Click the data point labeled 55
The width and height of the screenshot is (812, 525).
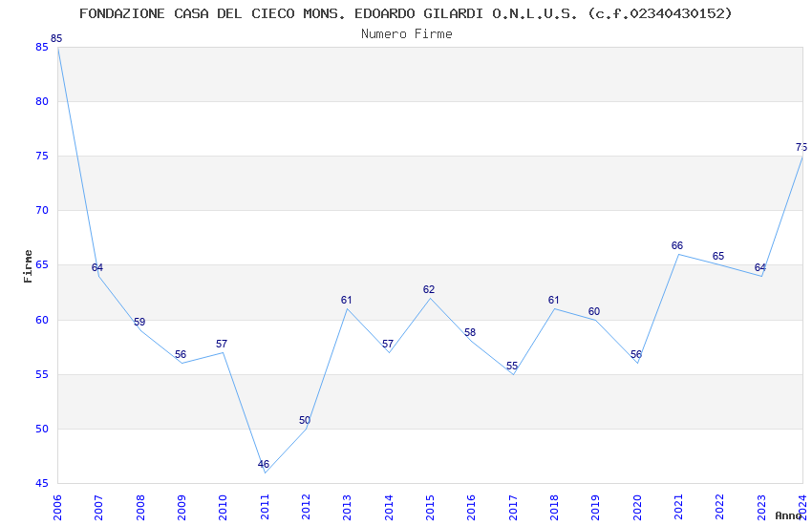click(x=513, y=374)
